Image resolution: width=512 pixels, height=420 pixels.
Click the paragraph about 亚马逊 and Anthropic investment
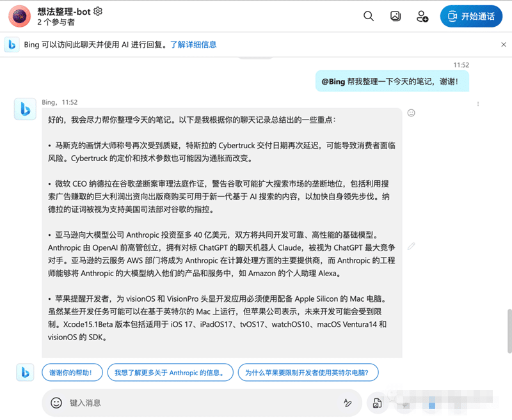(x=221, y=254)
